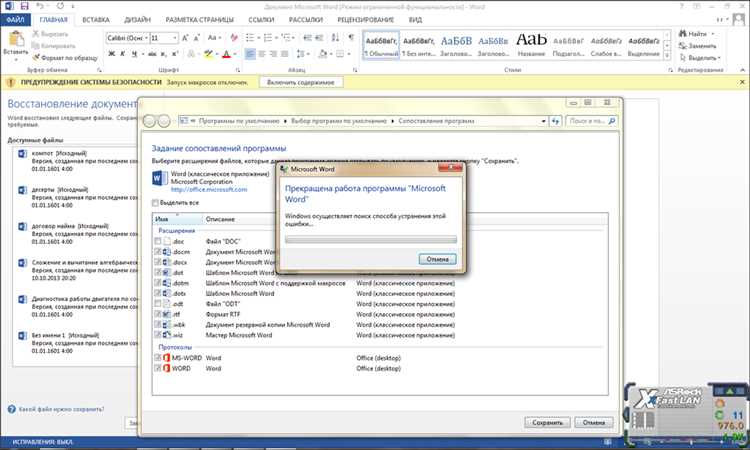Apply bold with the Ж button
The width and height of the screenshot is (750, 450).
[x=111, y=54]
